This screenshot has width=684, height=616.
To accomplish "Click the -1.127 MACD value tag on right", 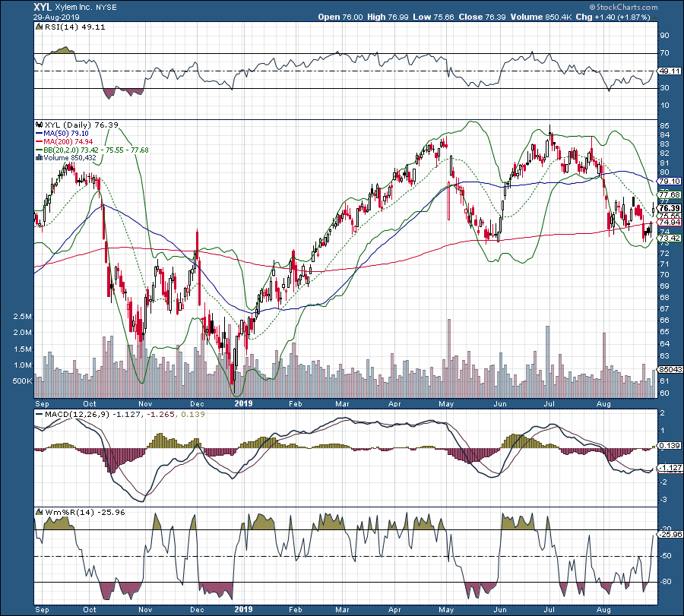I will coord(670,468).
